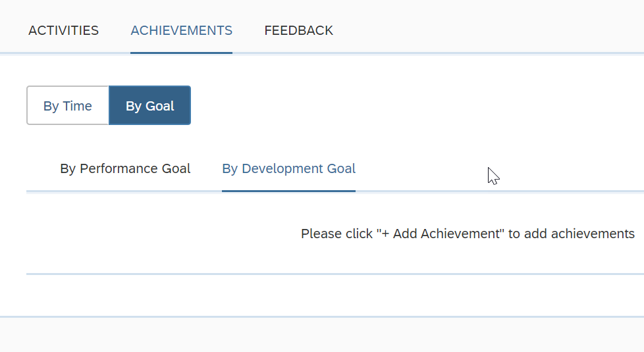Filter achievements by performance goal
This screenshot has width=644, height=352.
(x=125, y=168)
